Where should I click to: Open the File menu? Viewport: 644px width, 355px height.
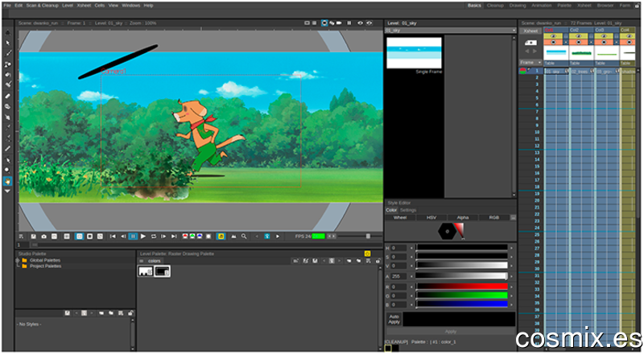click(7, 6)
